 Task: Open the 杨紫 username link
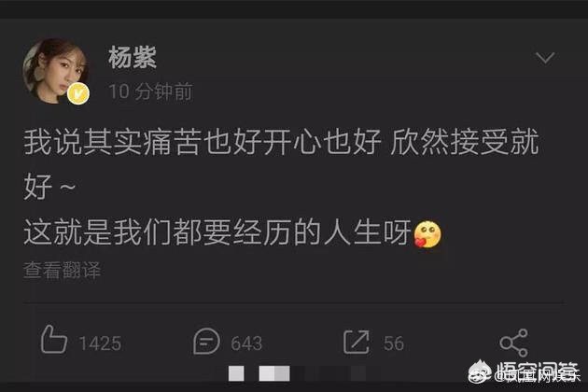click(133, 57)
